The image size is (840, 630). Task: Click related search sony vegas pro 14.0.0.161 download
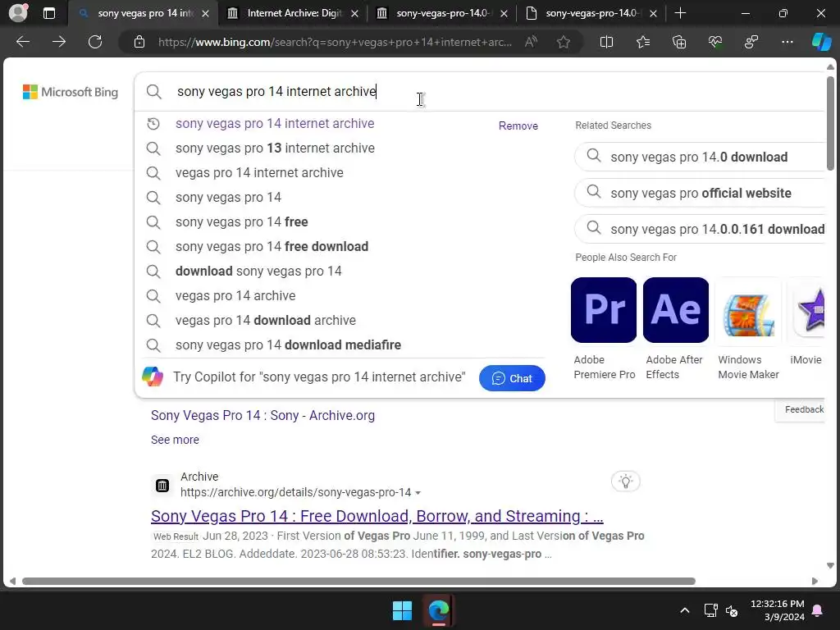pos(699,229)
